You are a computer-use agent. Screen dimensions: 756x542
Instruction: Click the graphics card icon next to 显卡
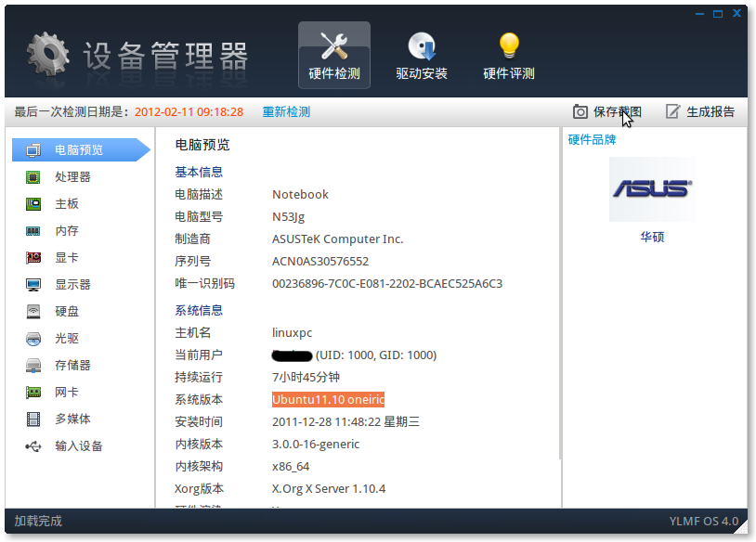click(x=33, y=258)
